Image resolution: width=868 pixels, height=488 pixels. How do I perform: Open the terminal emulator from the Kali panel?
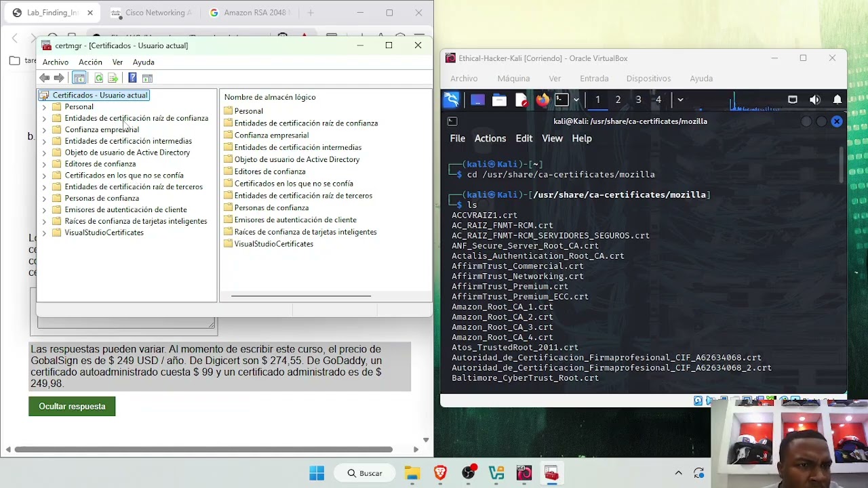561,100
